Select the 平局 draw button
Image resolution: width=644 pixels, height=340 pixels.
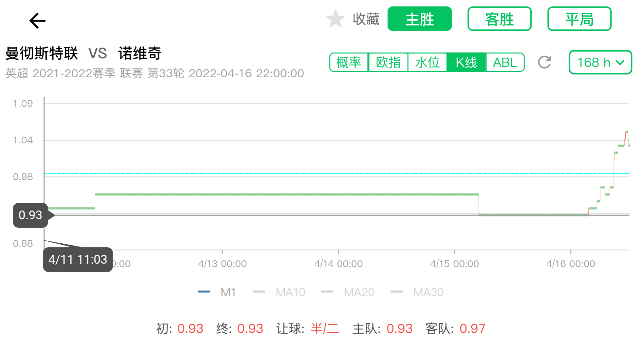coord(580,19)
